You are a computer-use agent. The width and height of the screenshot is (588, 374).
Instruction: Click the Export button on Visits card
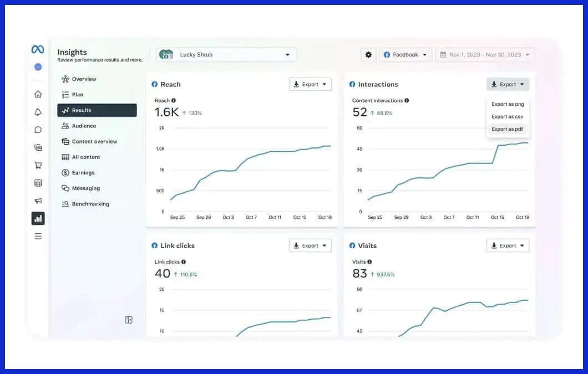pos(508,245)
